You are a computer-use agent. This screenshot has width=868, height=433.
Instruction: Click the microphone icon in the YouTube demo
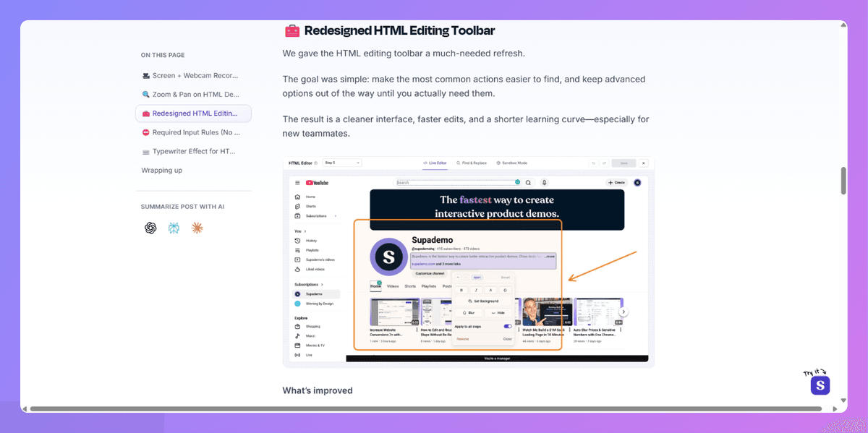pyautogui.click(x=545, y=183)
